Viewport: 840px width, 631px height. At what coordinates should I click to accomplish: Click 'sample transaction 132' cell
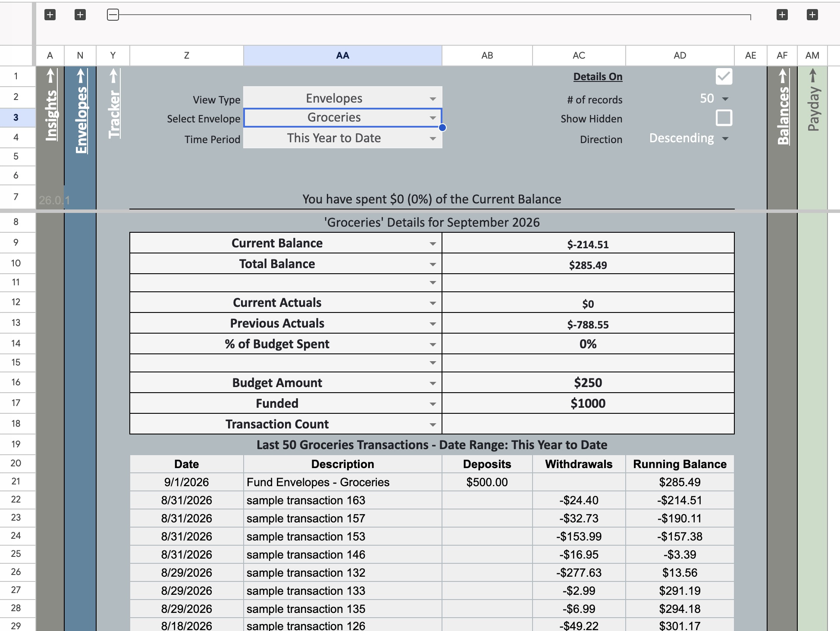tap(343, 573)
